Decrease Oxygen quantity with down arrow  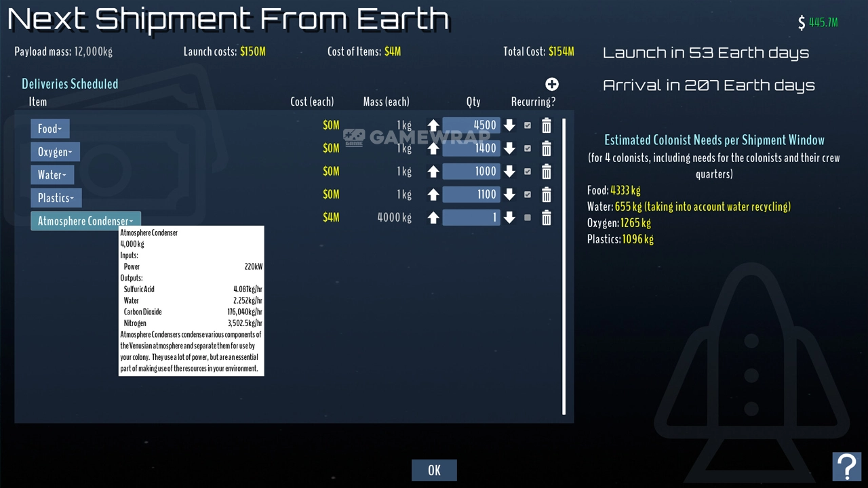(x=509, y=148)
